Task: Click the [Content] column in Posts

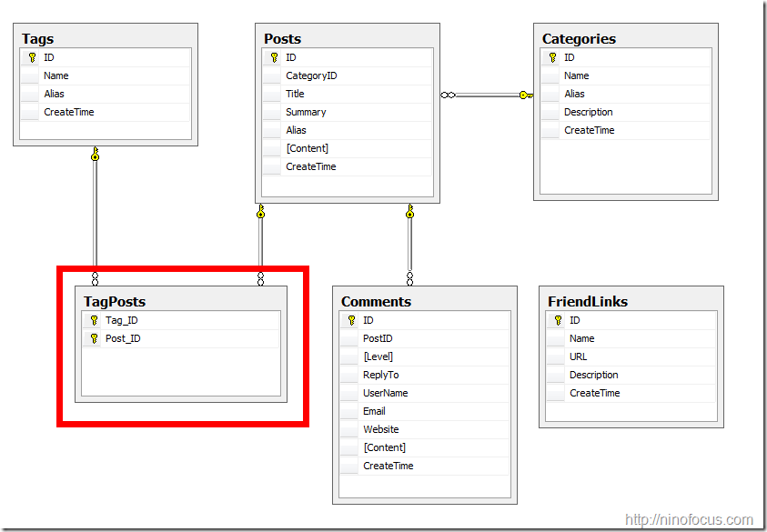Action: click(x=348, y=148)
